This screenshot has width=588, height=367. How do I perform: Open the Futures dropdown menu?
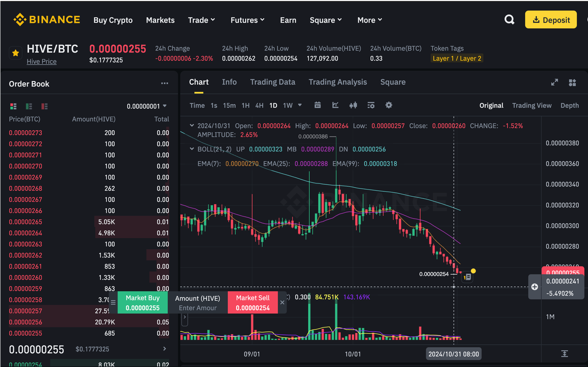[x=248, y=20]
